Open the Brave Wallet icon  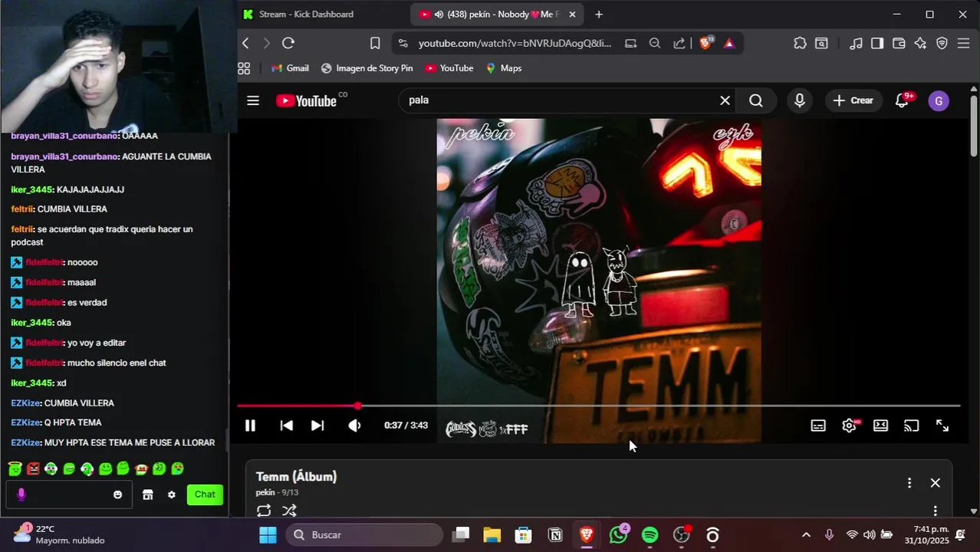click(899, 43)
